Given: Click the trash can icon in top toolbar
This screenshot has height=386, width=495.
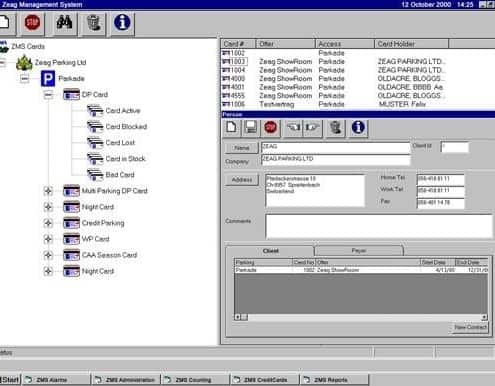Looking at the screenshot, I should point(94,23).
